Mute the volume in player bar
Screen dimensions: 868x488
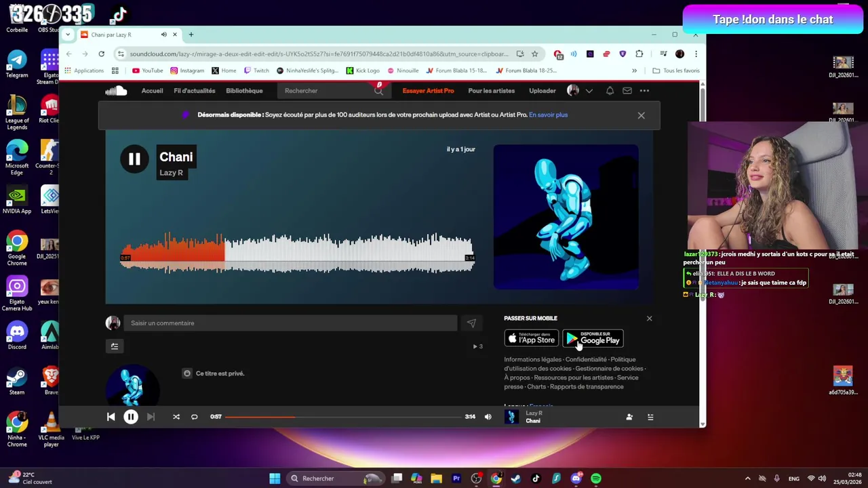coord(488,417)
